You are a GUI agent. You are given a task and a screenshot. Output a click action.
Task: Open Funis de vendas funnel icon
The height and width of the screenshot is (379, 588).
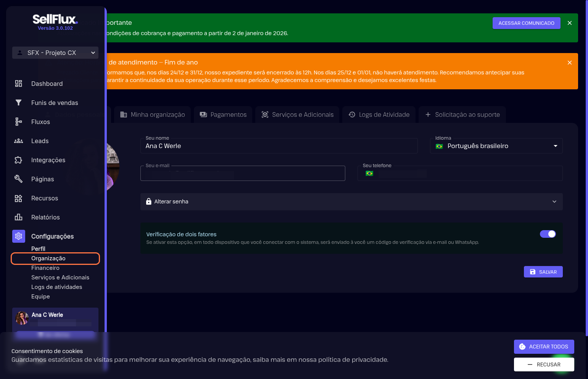pos(18,103)
